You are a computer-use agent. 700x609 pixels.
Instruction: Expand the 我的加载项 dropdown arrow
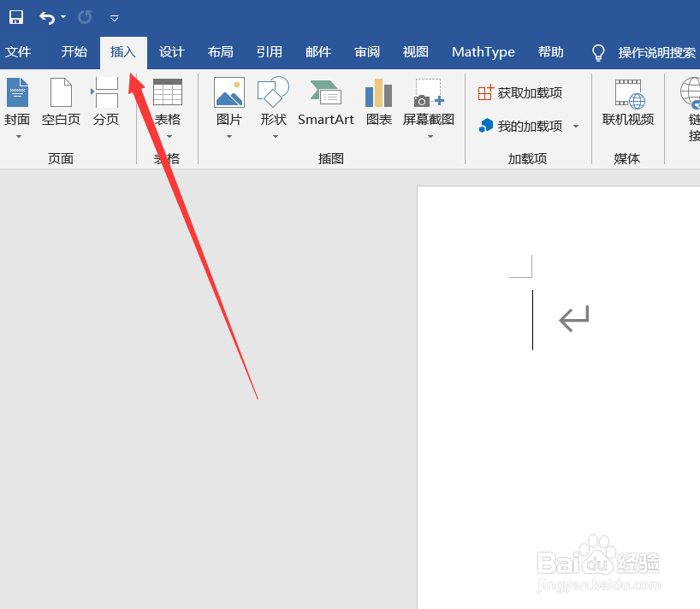pos(576,127)
